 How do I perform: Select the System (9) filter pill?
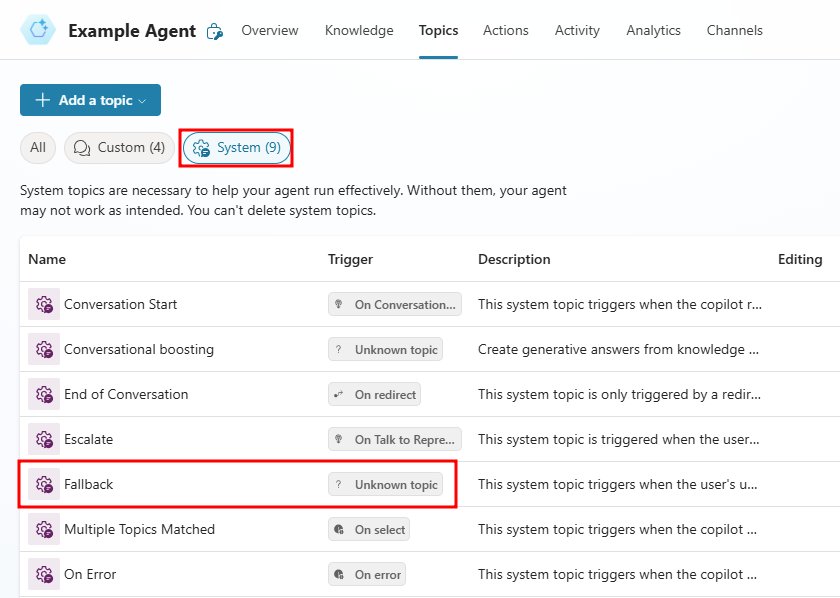236,148
